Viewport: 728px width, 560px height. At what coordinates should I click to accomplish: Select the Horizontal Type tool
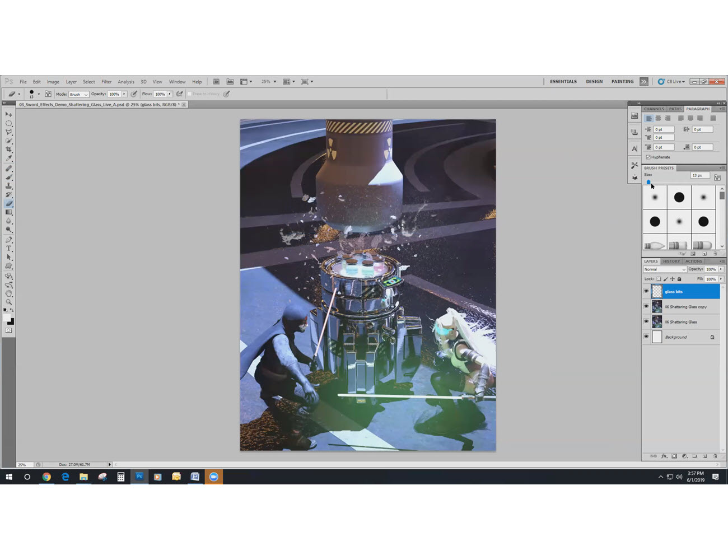tap(9, 248)
